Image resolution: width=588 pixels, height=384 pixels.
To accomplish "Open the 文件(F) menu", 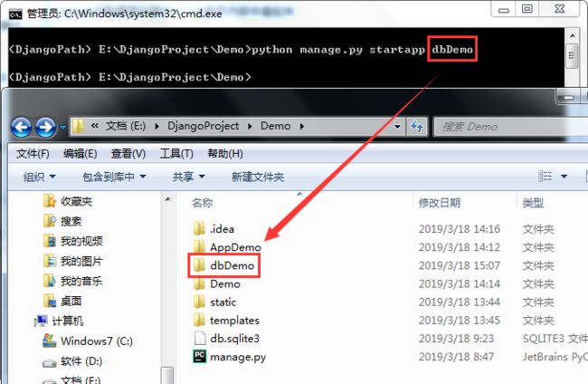I will [x=33, y=154].
